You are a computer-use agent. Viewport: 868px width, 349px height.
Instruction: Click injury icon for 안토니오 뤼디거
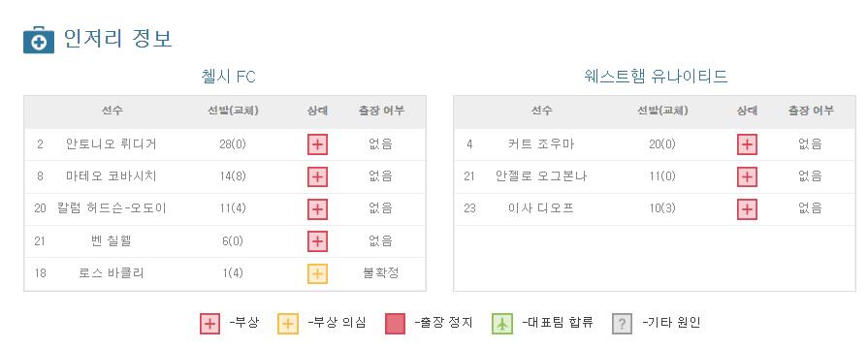[x=317, y=144]
